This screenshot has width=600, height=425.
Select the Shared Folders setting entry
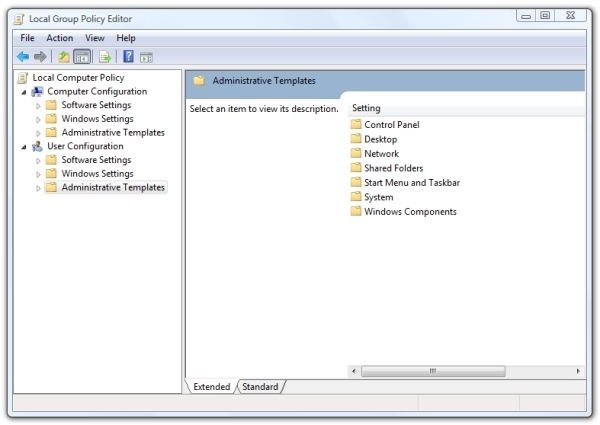393,168
